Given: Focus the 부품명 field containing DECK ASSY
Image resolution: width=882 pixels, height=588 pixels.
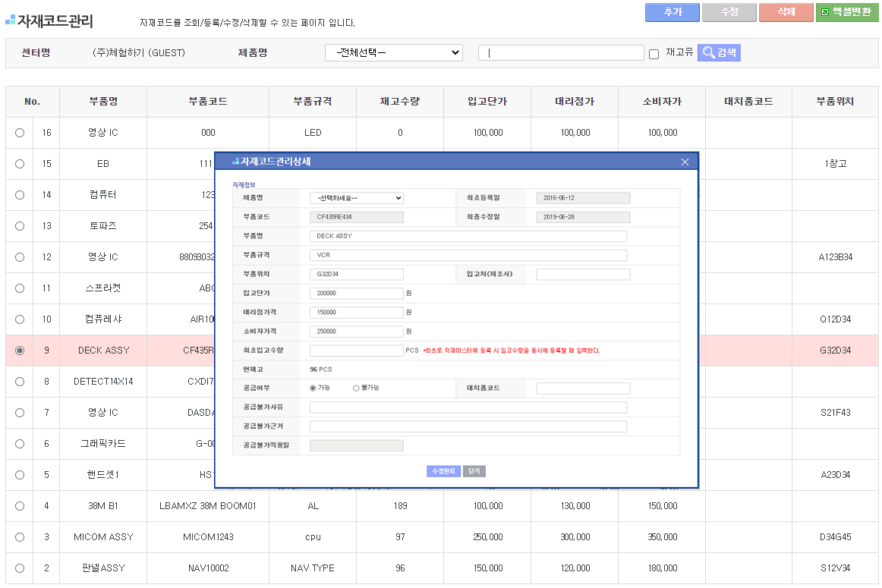Looking at the screenshot, I should [468, 236].
